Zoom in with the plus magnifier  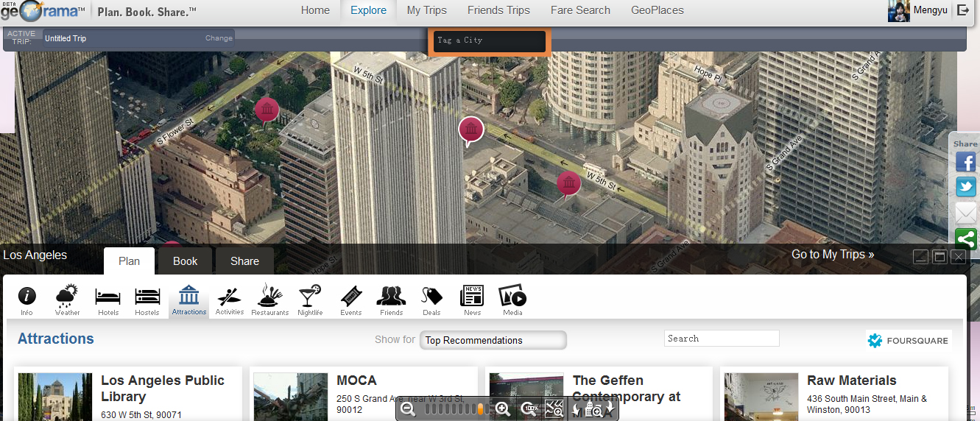pyautogui.click(x=502, y=409)
